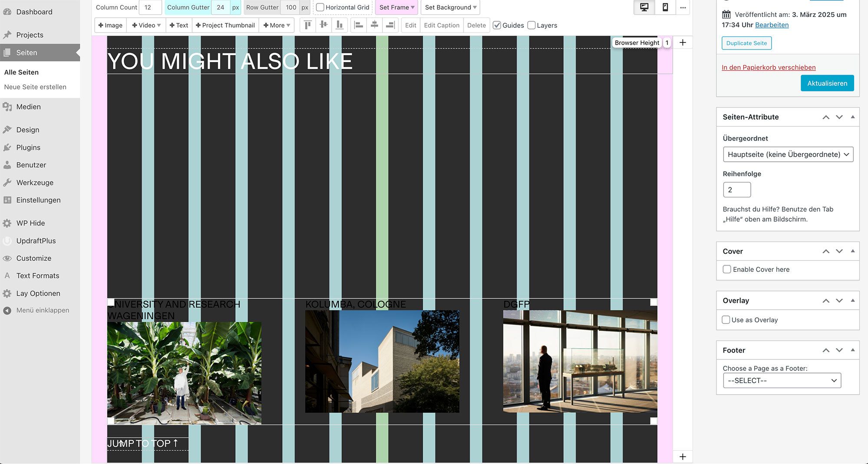Click In den Papierkorb verschieben link
The height and width of the screenshot is (464, 868).
tap(768, 67)
